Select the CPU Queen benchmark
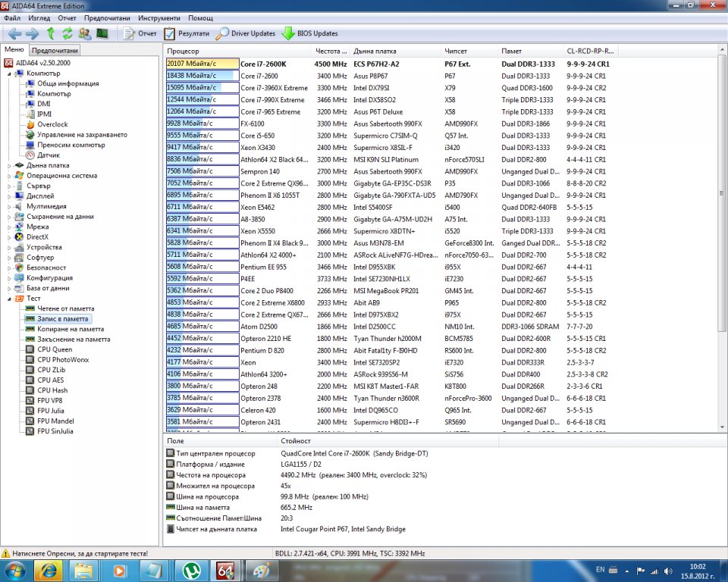Image resolution: width=728 pixels, height=582 pixels. [x=54, y=349]
